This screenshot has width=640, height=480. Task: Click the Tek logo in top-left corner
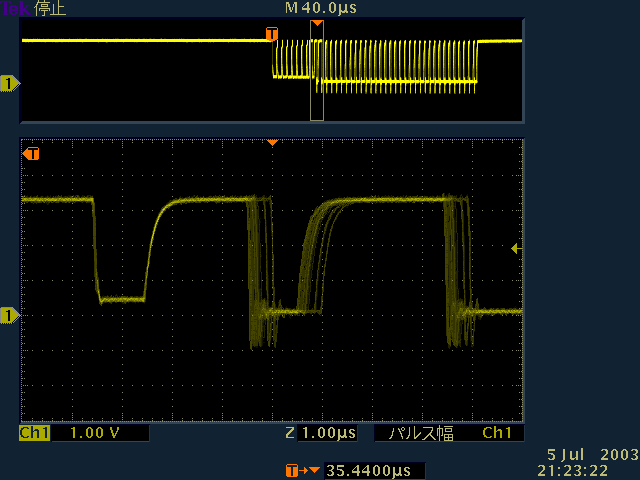(x=16, y=8)
